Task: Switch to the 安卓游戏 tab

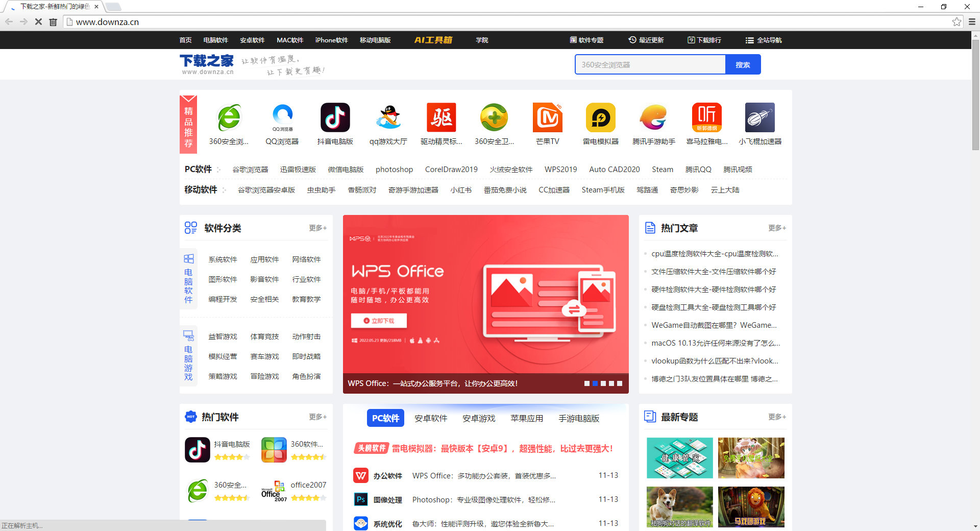Action: pos(479,418)
